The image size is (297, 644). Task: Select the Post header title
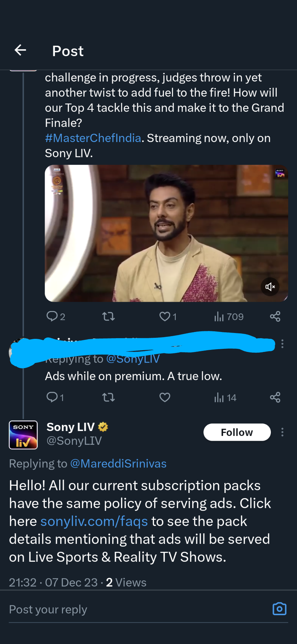pyautogui.click(x=68, y=51)
